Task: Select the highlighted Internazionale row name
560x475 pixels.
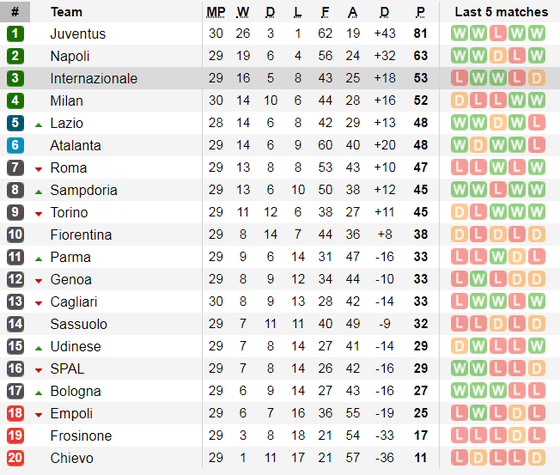Action: coord(94,79)
